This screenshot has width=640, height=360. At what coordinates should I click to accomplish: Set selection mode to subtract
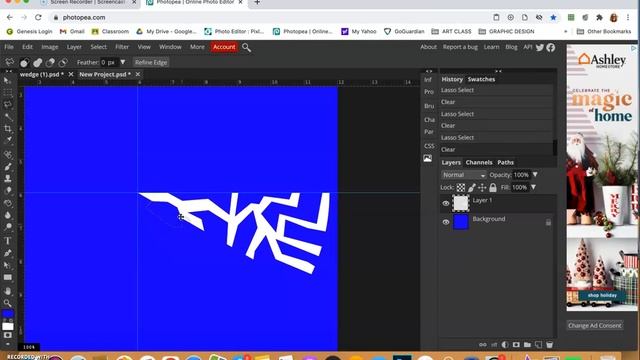point(50,62)
